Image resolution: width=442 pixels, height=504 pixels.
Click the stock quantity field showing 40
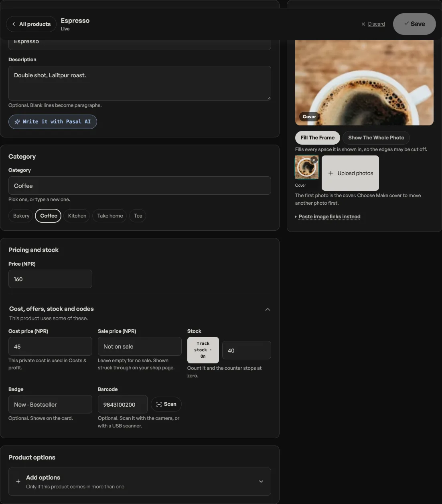[x=247, y=350]
